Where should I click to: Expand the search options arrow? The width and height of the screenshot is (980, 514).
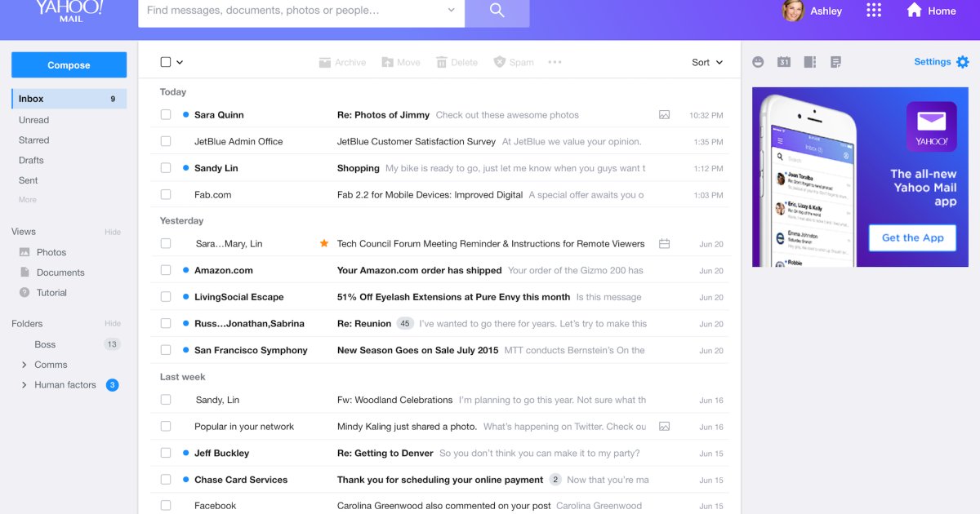[452, 11]
